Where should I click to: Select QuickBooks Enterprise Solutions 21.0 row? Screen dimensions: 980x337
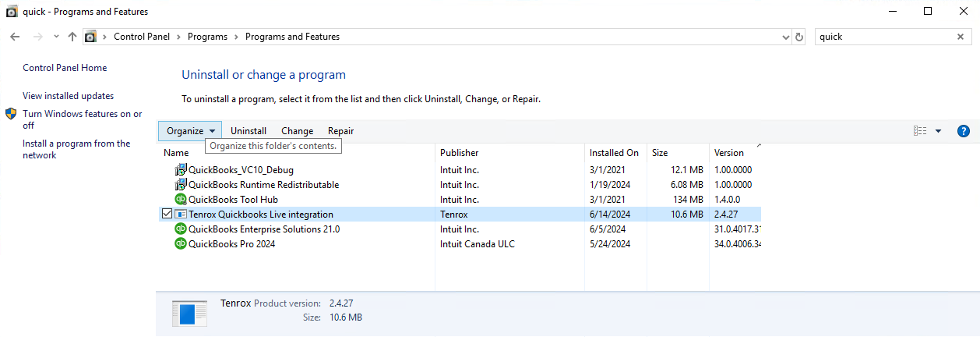(x=460, y=229)
